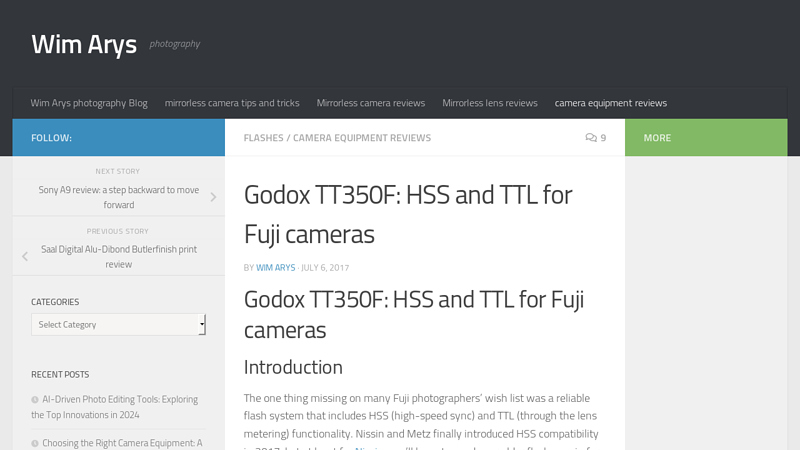This screenshot has height=450, width=800.
Task: Click the Wim Arys site title
Action: (x=84, y=44)
